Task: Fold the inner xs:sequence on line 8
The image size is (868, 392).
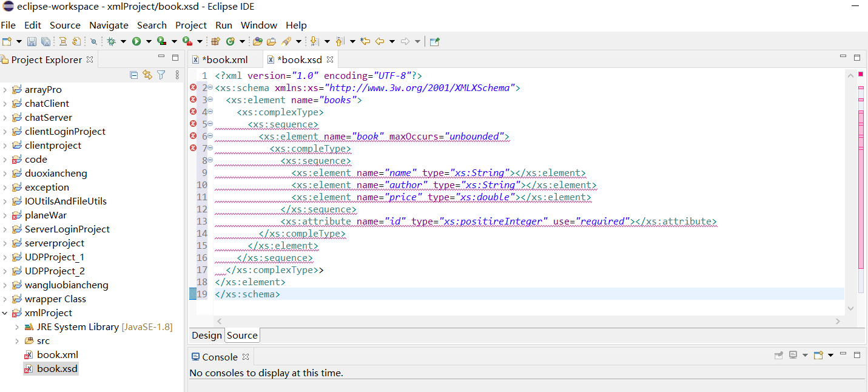Action: (x=210, y=161)
